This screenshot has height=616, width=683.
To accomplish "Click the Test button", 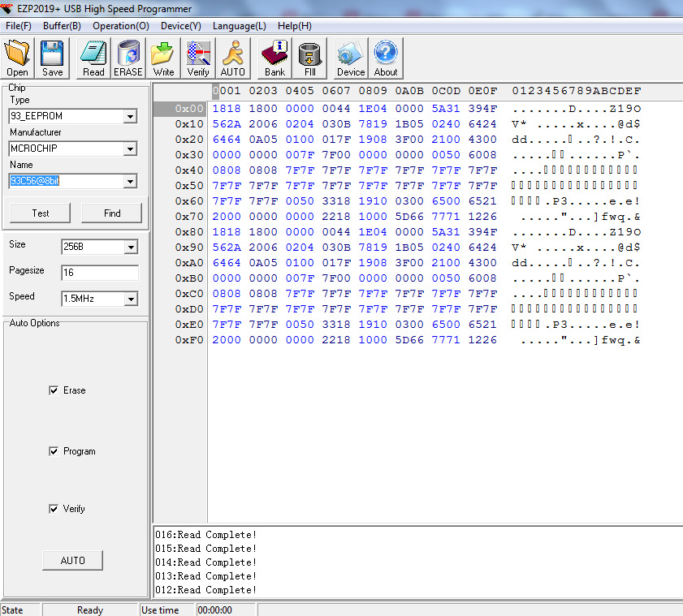I will tap(41, 213).
